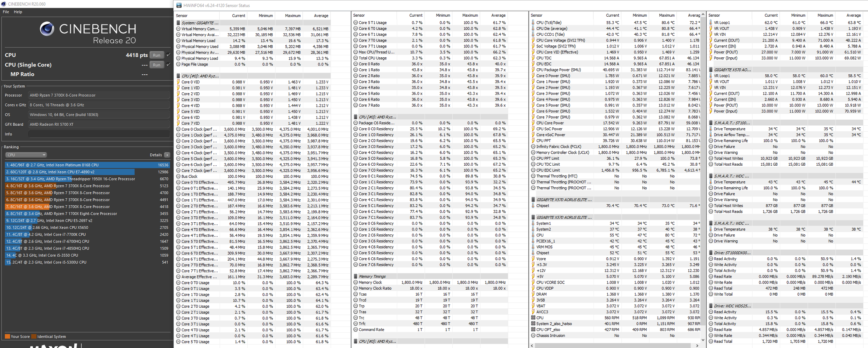Click the icon beside Virtual Memory Load
The width and height of the screenshot is (868, 348).
click(178, 40)
